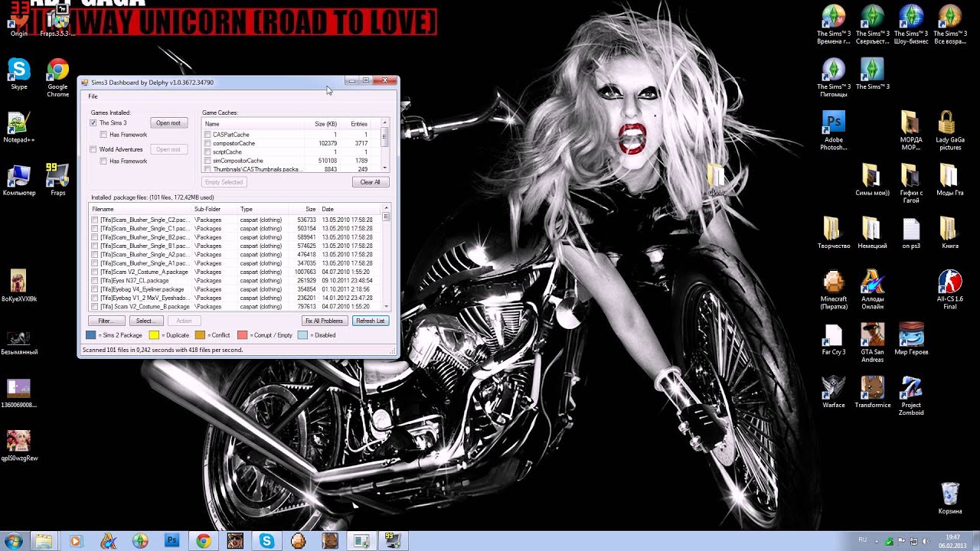Open The Sims 3 Сверхъестественное desktop shortcut
The height and width of the screenshot is (551, 980).
[872, 24]
